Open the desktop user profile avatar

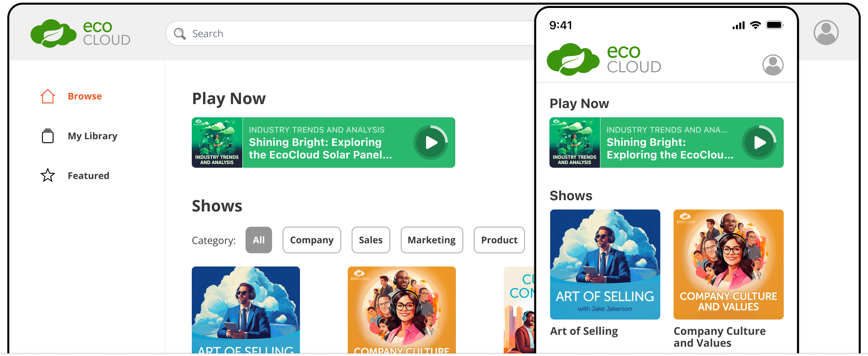(826, 32)
